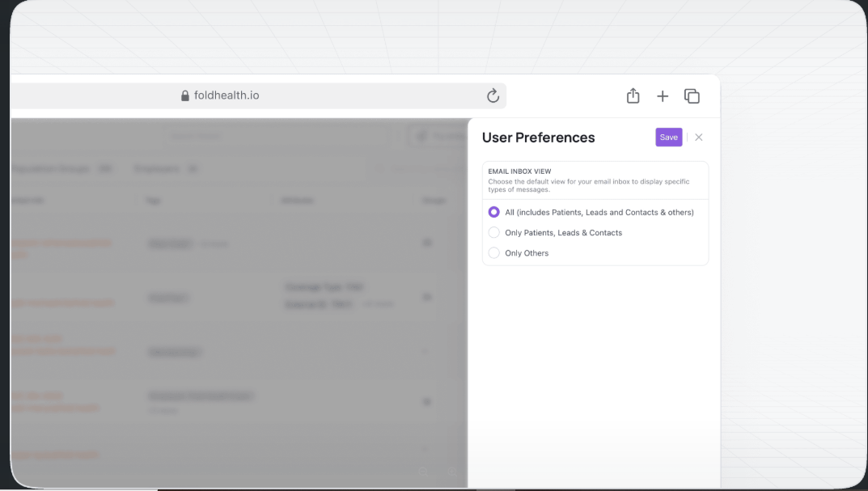Click the blurred search field behind the panel
Viewport: 868px width, 491px height.
coord(277,136)
